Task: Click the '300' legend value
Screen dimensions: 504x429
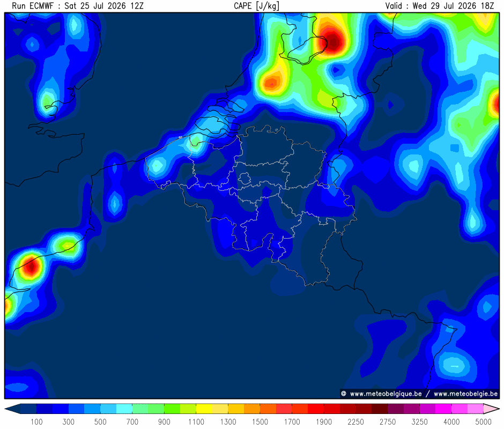Action: coord(69,422)
